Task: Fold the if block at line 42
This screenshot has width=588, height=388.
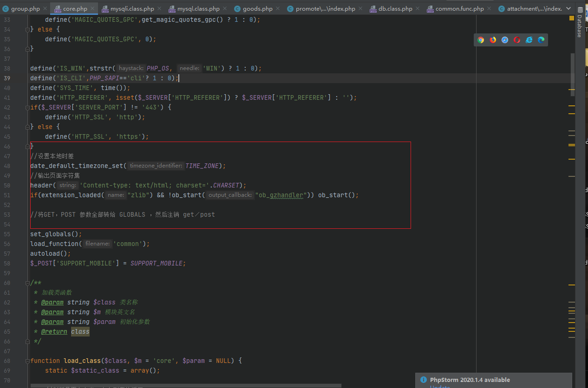Action: 28,107
